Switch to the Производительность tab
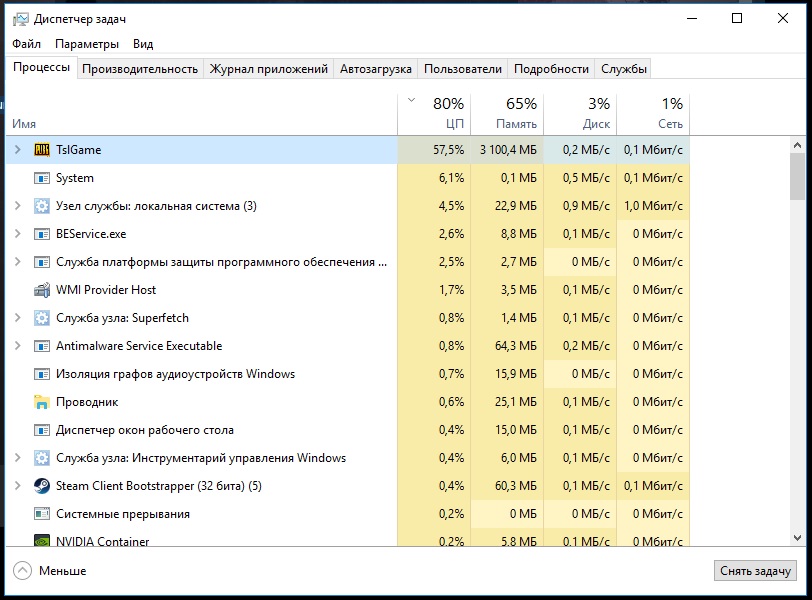Screen dimensions: 812x600 coord(140,69)
